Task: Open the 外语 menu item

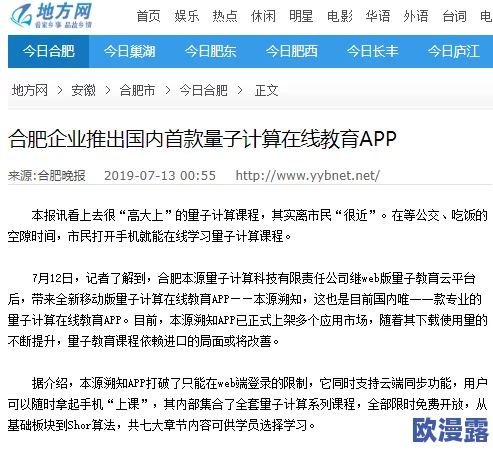Action: point(416,16)
